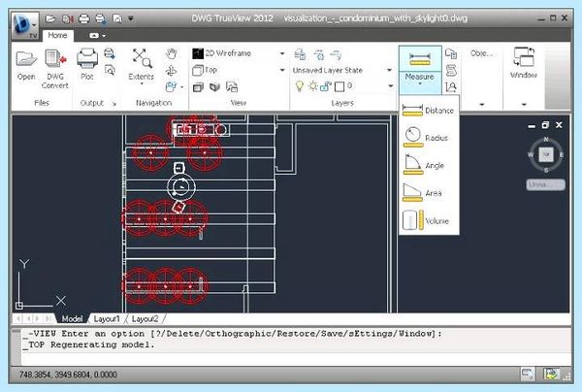Viewport: 582px width, 392px height.
Task: Click the ID Point locate icon
Action: click(451, 87)
